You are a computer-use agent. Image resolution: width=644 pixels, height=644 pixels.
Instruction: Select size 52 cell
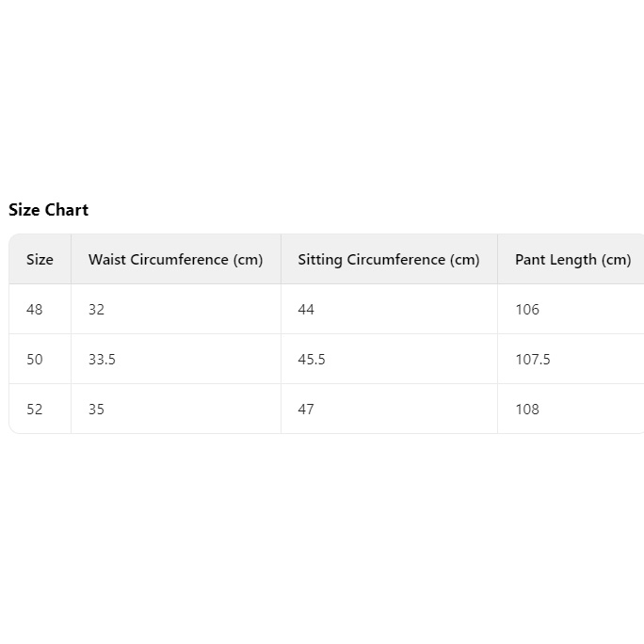(40, 409)
